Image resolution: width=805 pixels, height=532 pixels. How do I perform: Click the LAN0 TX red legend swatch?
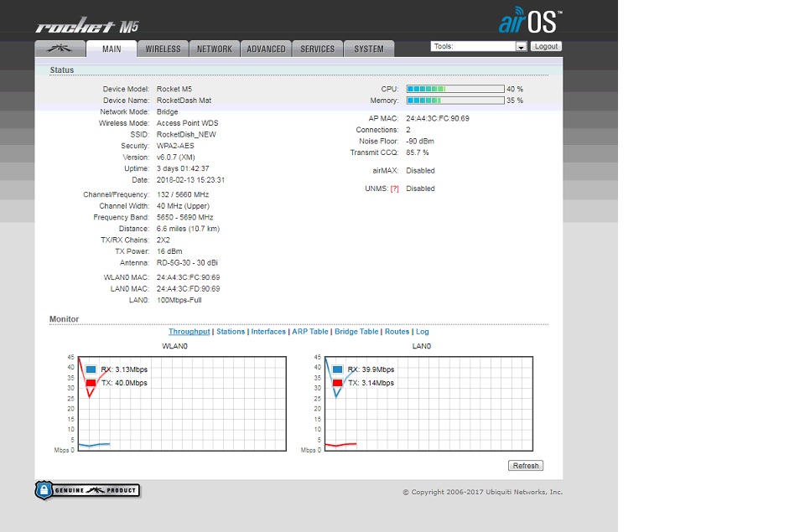337,383
